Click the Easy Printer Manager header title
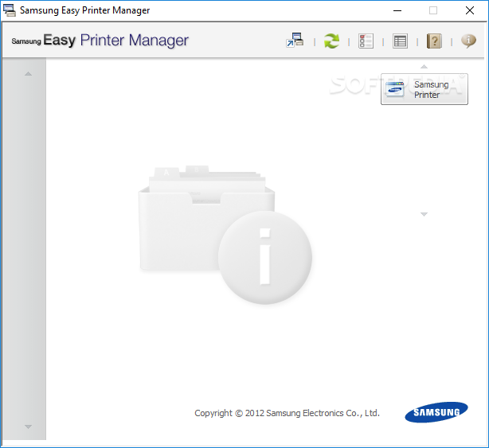489x448 pixels. tap(100, 41)
